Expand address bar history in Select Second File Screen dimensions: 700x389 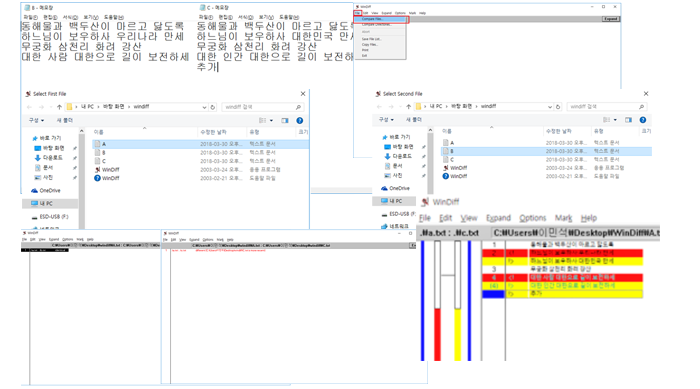click(550, 107)
